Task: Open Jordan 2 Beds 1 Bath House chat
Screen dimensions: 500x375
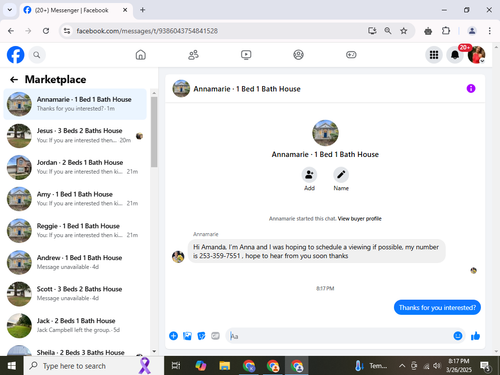Action: tap(75, 167)
